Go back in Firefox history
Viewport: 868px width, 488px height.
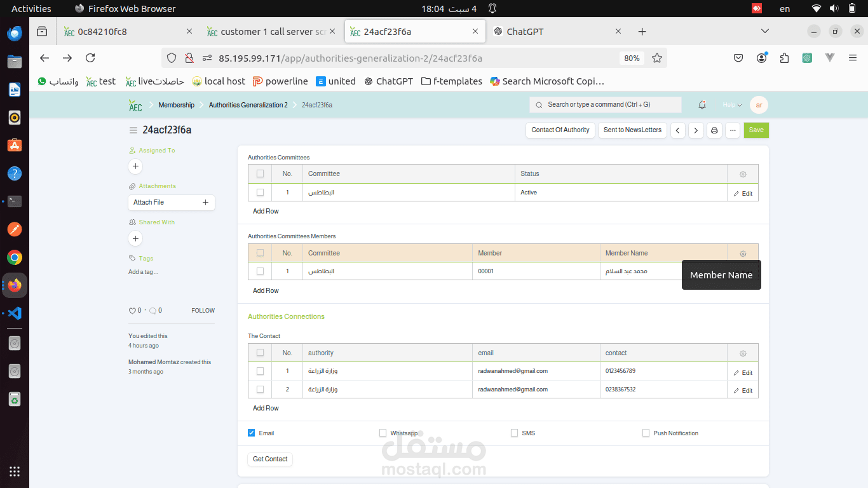(x=44, y=58)
